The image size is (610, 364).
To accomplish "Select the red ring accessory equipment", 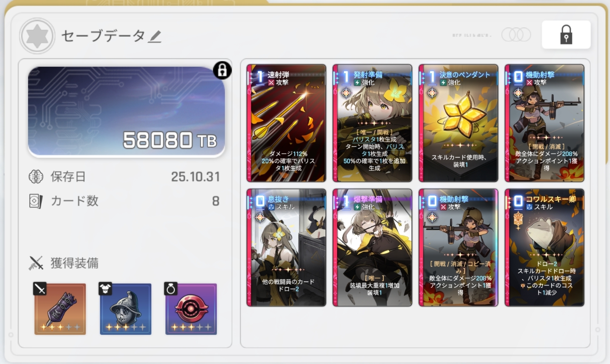I will (x=191, y=309).
